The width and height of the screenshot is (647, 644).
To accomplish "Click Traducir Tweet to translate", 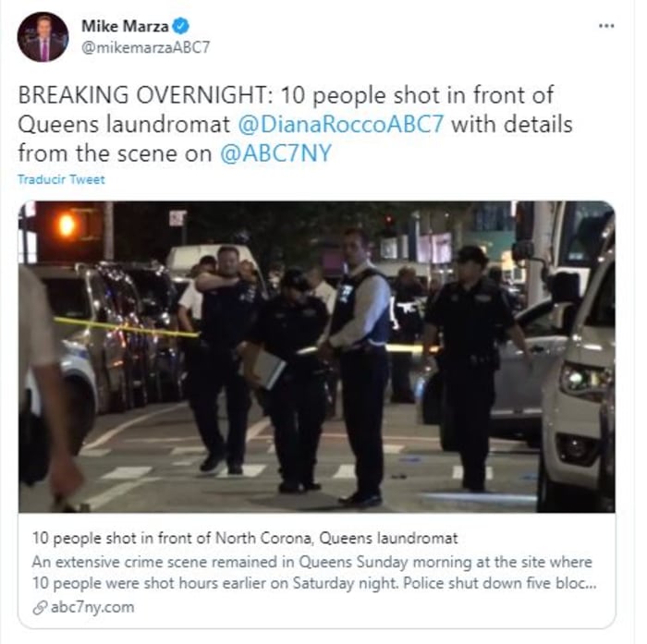I will (61, 179).
